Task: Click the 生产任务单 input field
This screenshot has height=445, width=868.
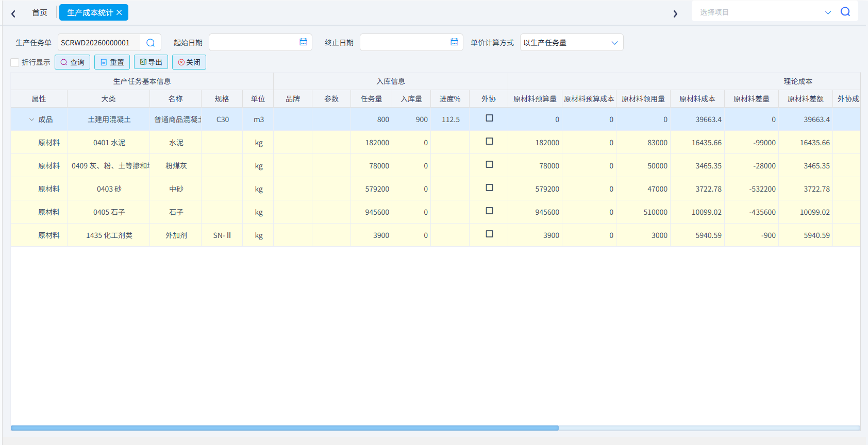Action: [99, 43]
